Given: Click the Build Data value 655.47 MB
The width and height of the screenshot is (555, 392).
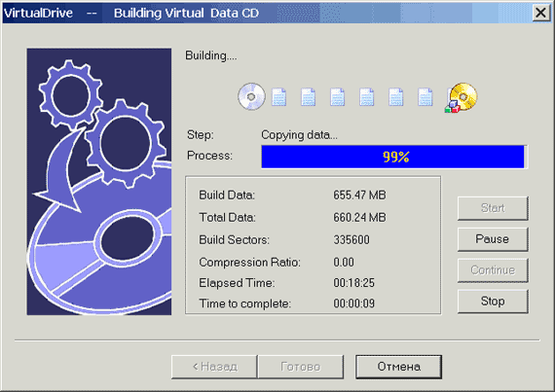Looking at the screenshot, I should tap(359, 196).
